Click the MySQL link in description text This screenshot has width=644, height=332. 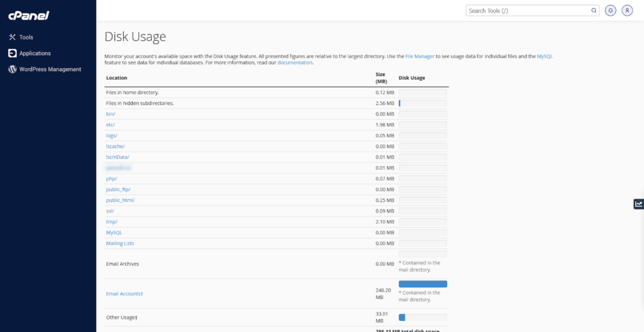(545, 57)
